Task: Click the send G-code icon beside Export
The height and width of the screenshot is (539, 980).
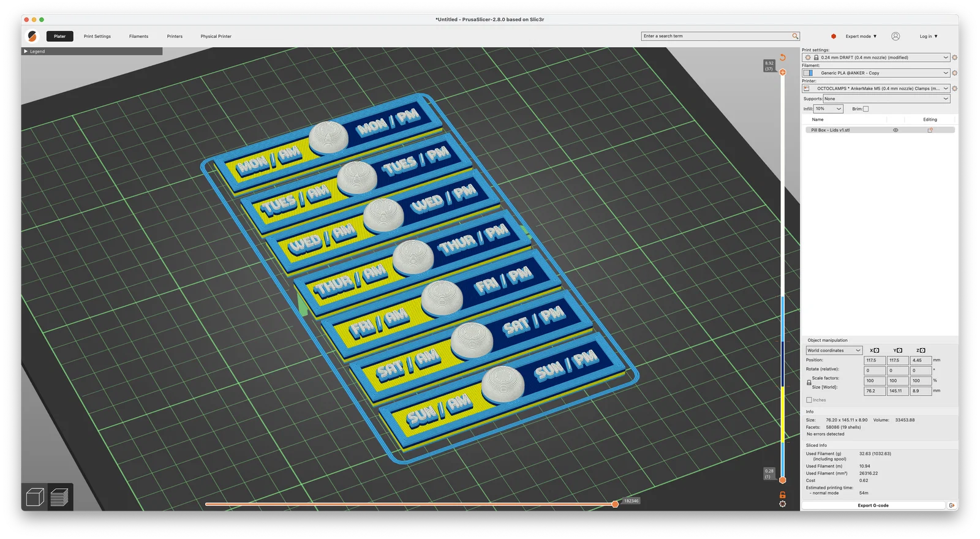Action: click(x=952, y=505)
